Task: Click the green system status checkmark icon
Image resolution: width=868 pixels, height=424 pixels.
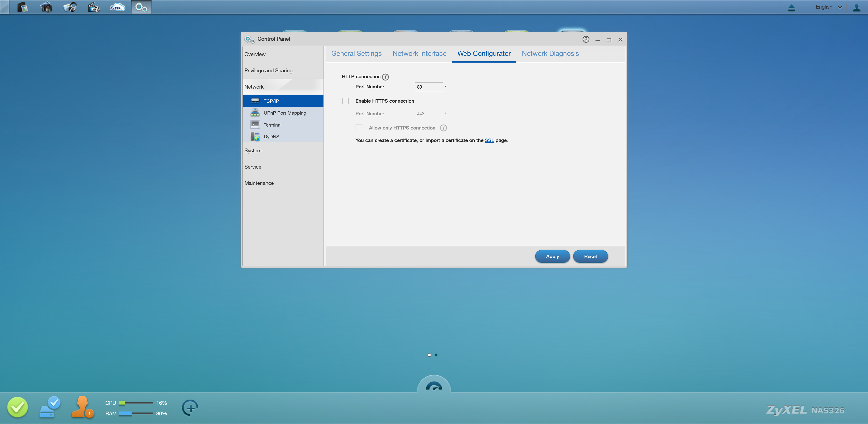Action: [18, 407]
